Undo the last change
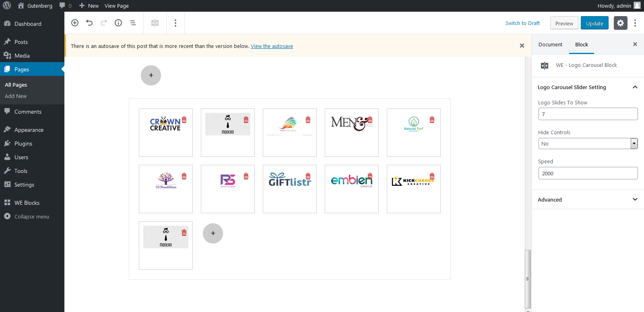Viewport: 644px width, 312px height. (x=89, y=23)
